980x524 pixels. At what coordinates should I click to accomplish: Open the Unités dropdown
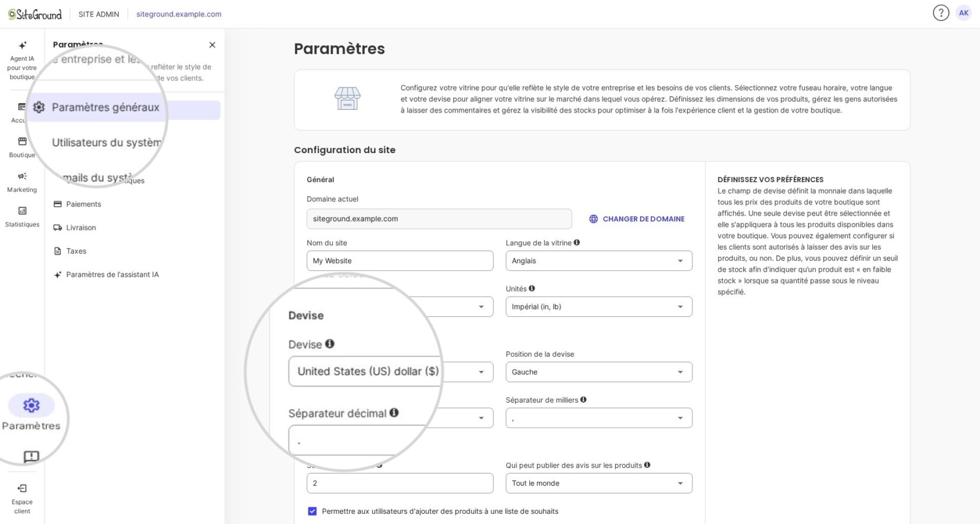pyautogui.click(x=599, y=307)
